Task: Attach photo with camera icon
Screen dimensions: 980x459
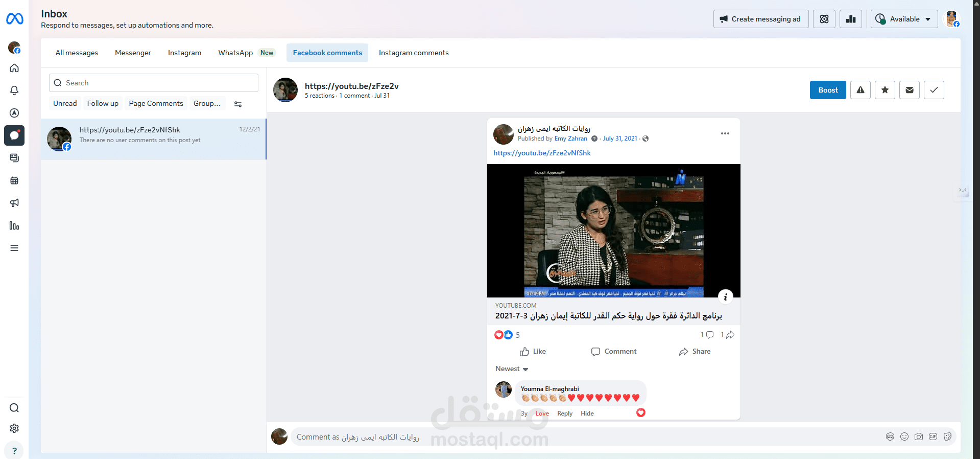Action: (x=919, y=437)
